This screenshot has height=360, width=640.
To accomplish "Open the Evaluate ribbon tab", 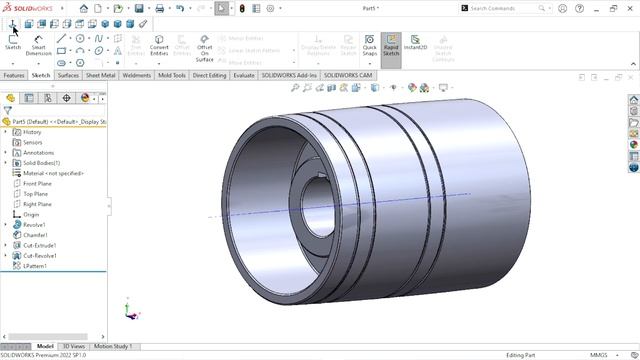I will pyautogui.click(x=244, y=76).
